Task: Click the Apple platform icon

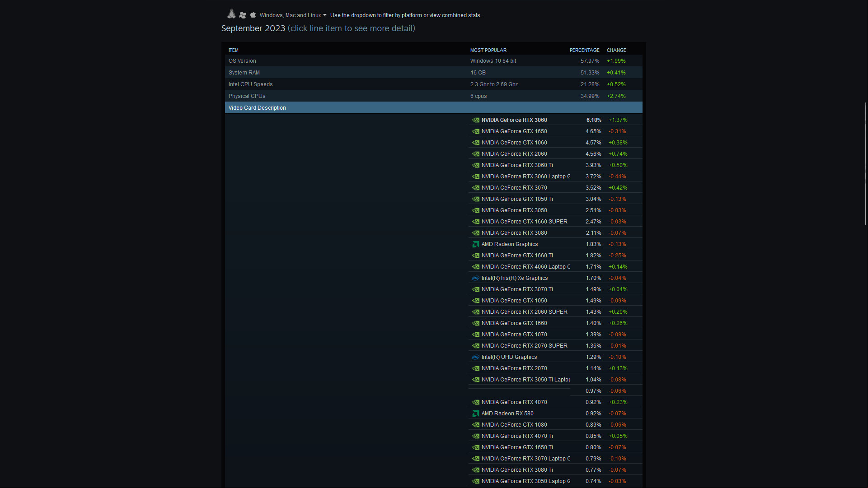Action: coord(253,14)
